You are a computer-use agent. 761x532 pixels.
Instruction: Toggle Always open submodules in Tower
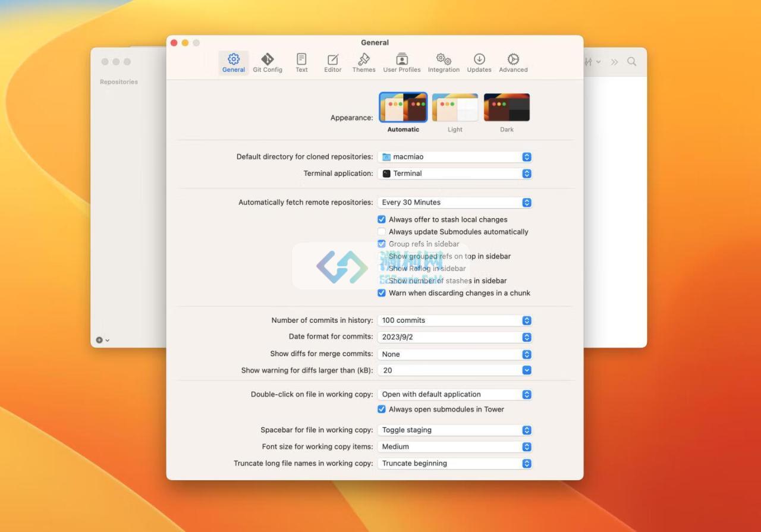point(382,409)
